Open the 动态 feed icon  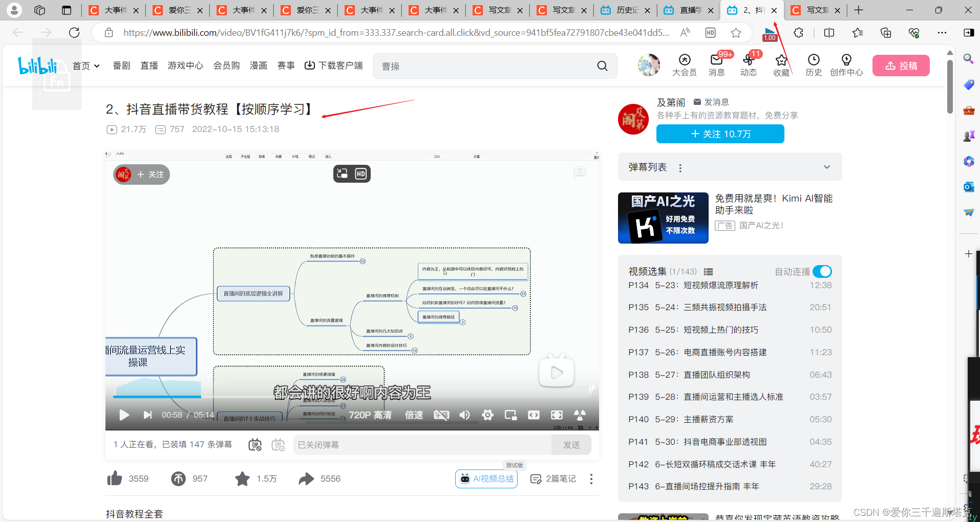(748, 65)
